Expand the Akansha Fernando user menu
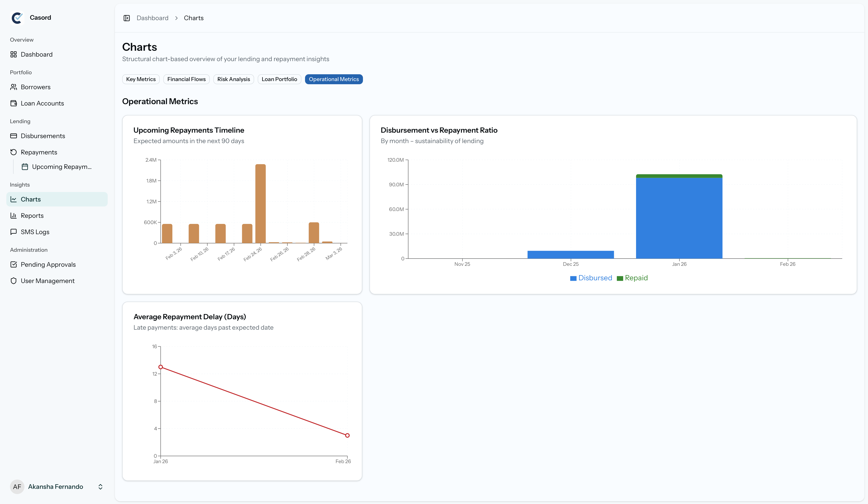 tap(100, 486)
